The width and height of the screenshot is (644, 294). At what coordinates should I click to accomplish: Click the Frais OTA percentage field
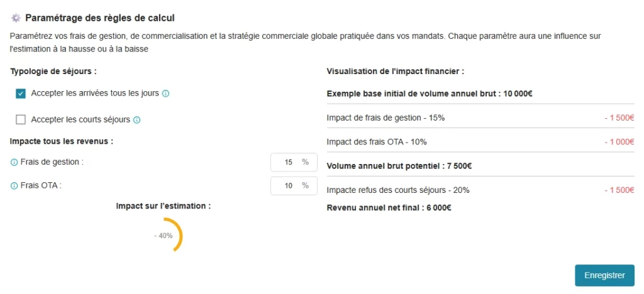click(294, 186)
